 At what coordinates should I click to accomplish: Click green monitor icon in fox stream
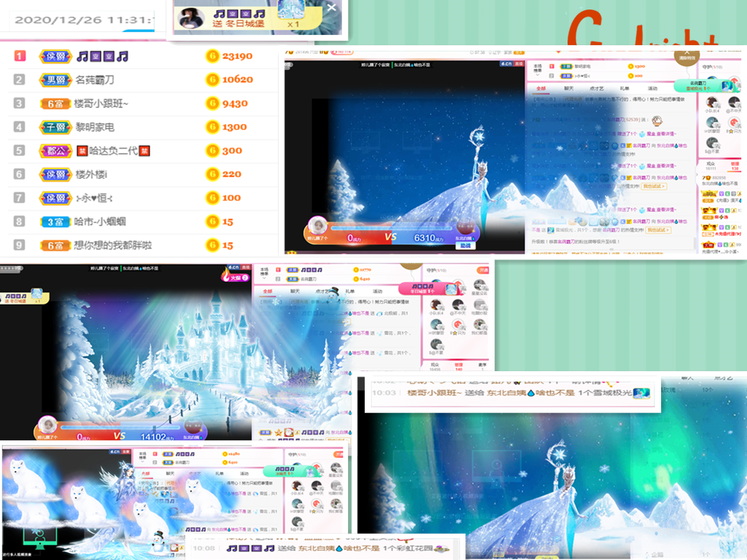(40, 537)
